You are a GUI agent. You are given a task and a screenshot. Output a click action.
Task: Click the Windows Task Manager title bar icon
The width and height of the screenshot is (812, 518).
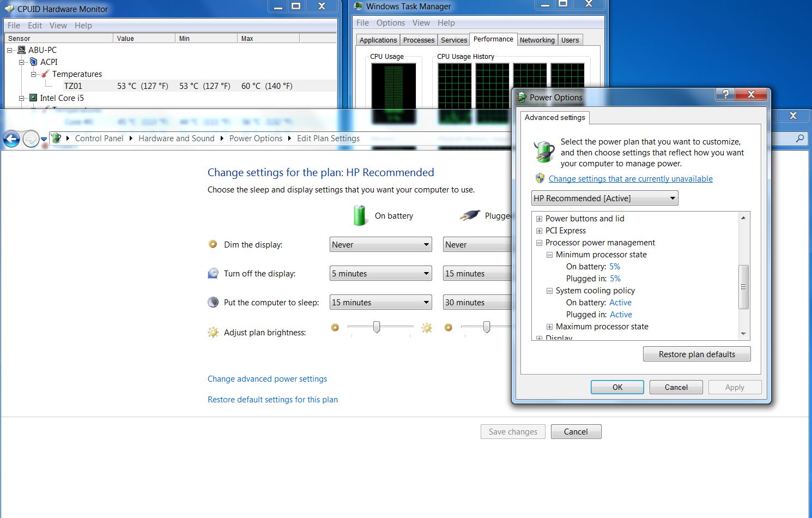coord(358,7)
